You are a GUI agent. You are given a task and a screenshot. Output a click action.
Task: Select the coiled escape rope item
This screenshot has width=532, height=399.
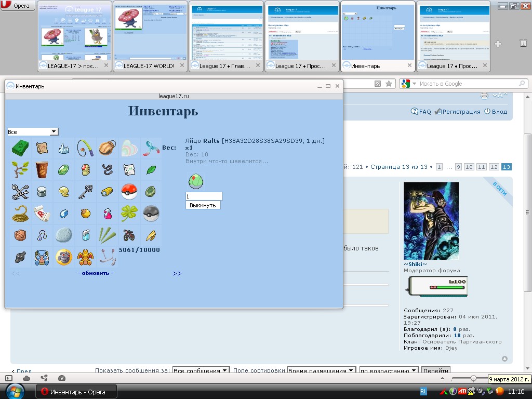tap(20, 214)
